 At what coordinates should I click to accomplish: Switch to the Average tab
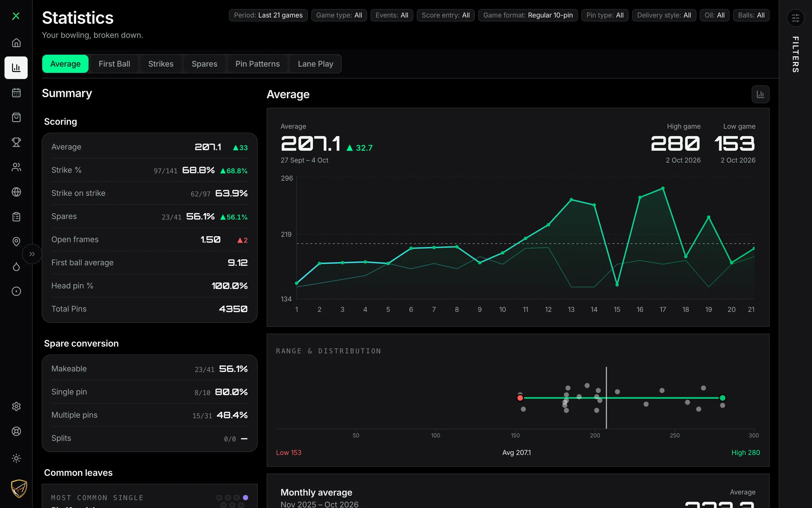point(65,64)
